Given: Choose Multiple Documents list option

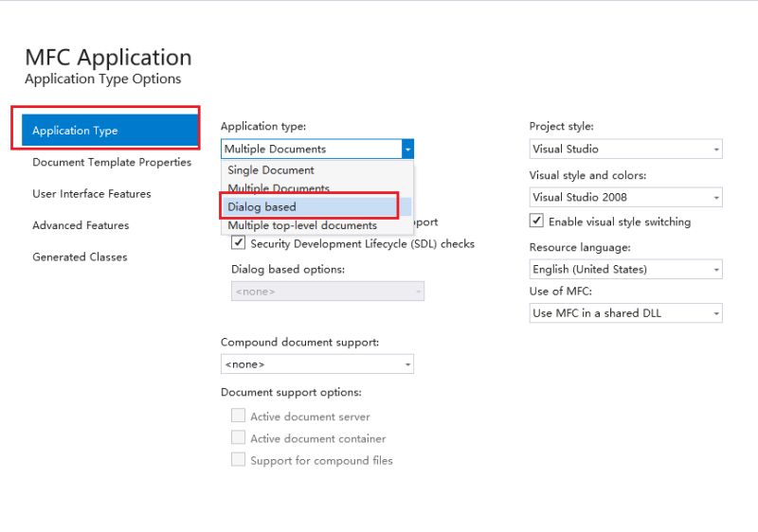Looking at the screenshot, I should [x=317, y=187].
